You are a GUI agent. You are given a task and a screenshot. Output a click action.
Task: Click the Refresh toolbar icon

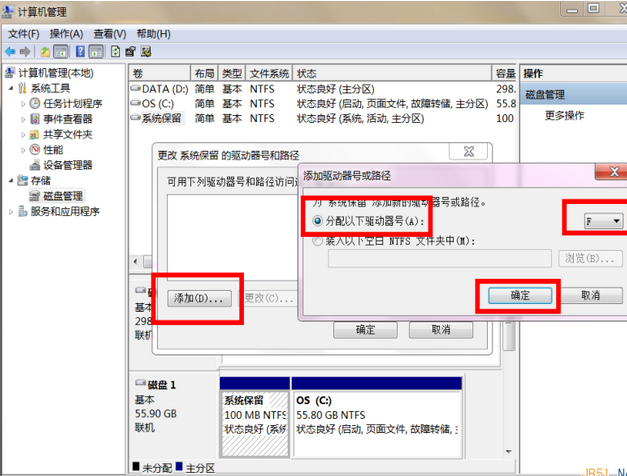(116, 51)
